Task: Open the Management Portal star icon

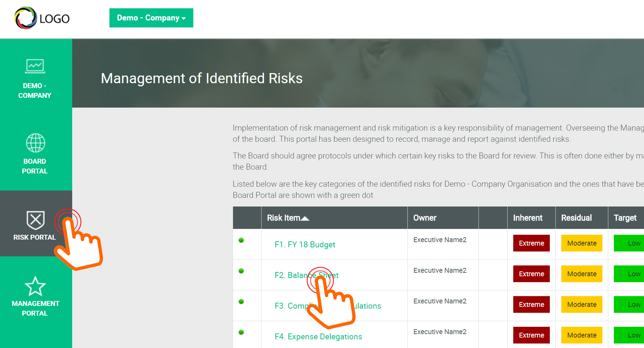Action: [x=35, y=286]
